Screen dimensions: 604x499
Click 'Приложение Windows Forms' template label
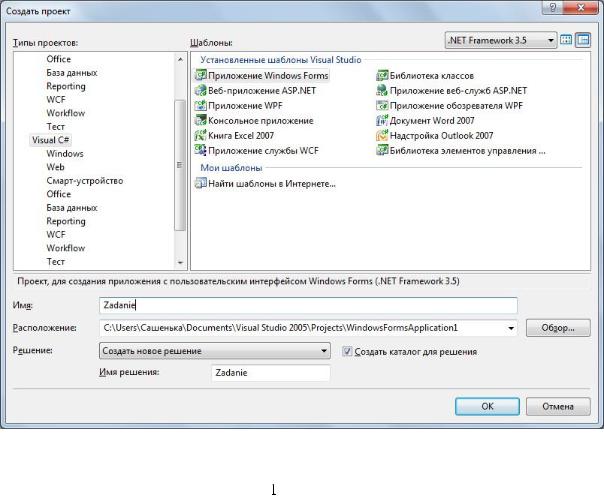[x=268, y=76]
